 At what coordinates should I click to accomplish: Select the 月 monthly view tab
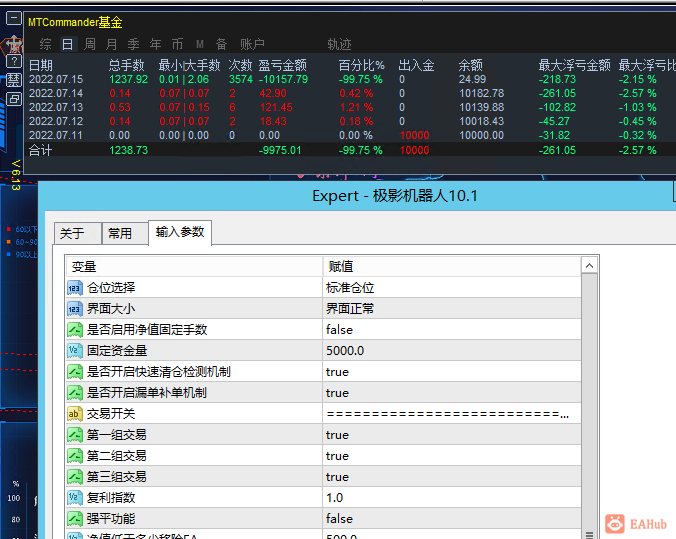tap(112, 44)
